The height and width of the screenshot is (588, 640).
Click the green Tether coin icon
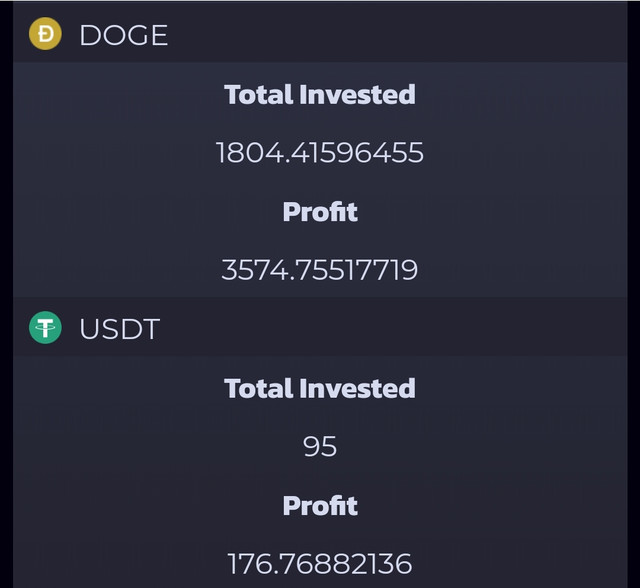(45, 328)
